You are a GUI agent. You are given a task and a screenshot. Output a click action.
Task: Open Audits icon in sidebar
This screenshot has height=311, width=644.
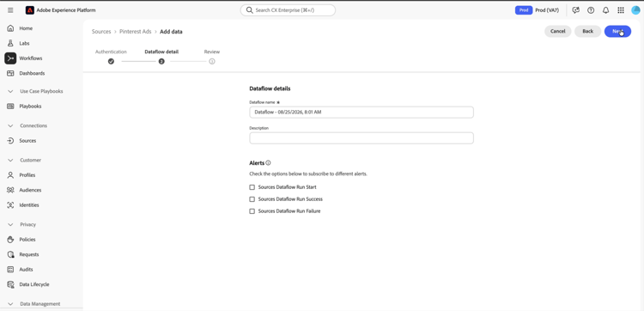[10, 270]
